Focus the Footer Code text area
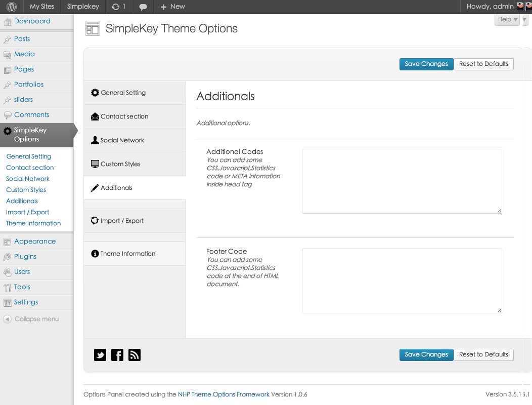 click(x=402, y=280)
